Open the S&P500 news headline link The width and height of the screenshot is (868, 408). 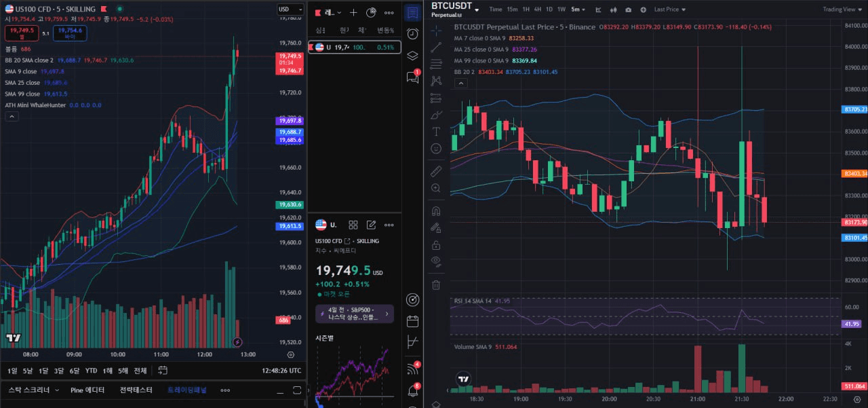click(355, 314)
